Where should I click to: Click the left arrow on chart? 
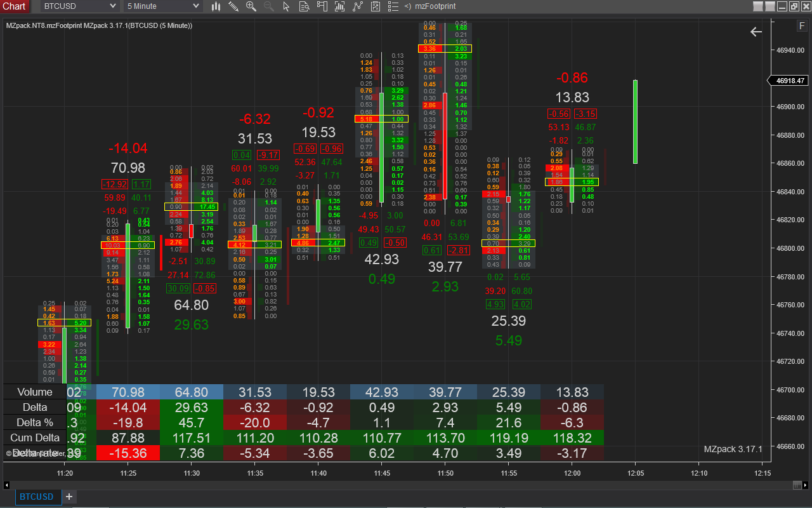(756, 32)
